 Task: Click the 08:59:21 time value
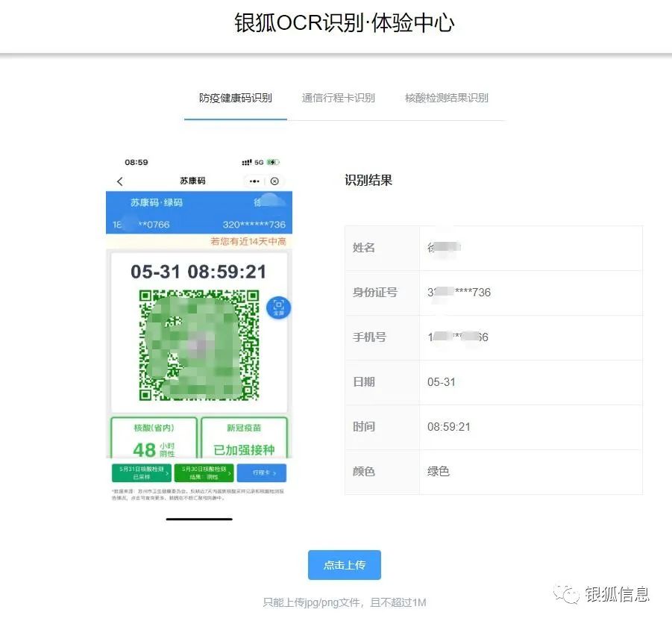tap(449, 427)
